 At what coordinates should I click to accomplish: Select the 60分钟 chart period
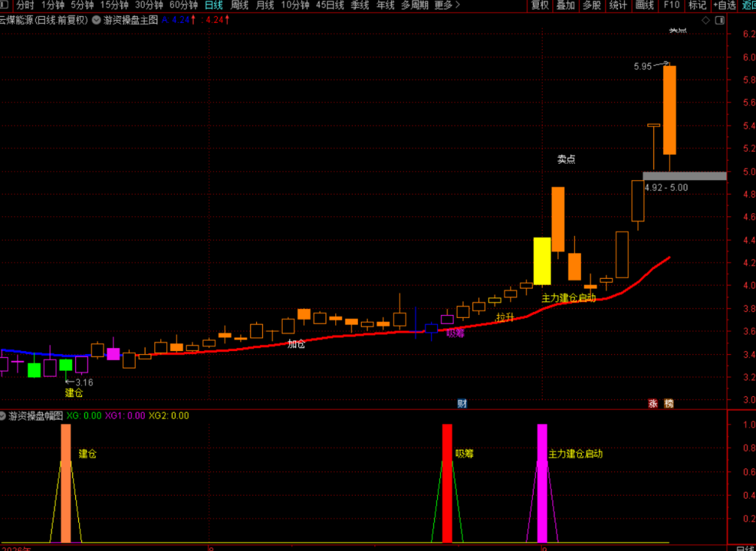click(184, 5)
